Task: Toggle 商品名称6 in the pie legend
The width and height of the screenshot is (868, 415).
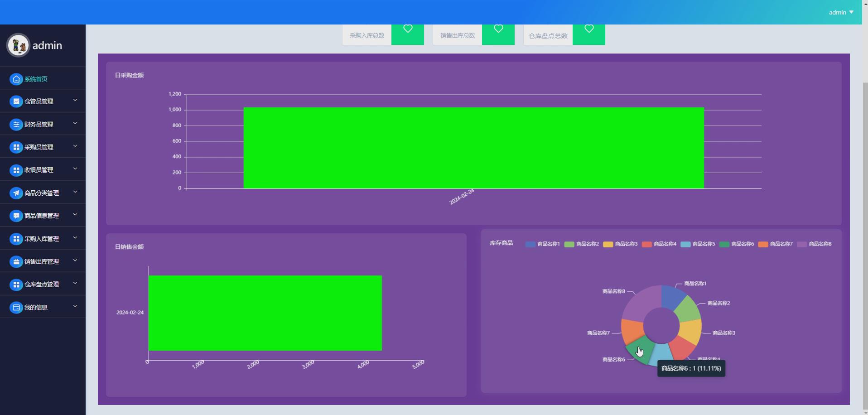Action: (737, 244)
